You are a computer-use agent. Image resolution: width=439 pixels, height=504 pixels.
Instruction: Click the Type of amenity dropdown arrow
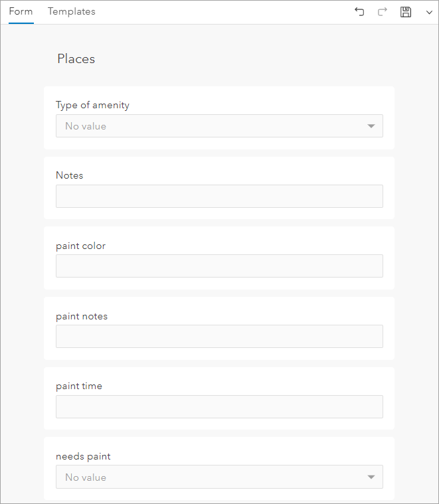[x=371, y=126]
